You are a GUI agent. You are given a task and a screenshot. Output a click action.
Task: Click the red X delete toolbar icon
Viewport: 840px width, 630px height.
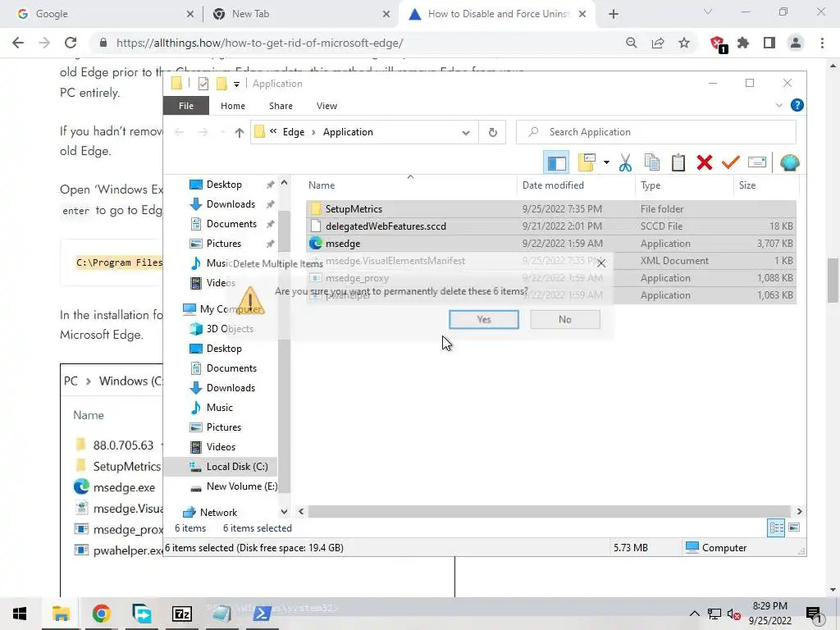(x=704, y=162)
